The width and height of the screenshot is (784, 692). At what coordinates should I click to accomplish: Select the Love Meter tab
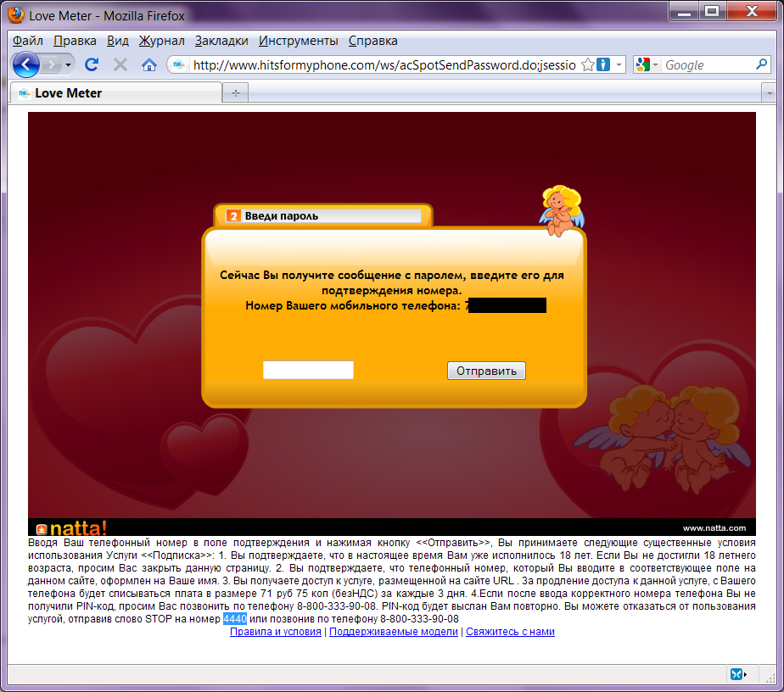[115, 93]
